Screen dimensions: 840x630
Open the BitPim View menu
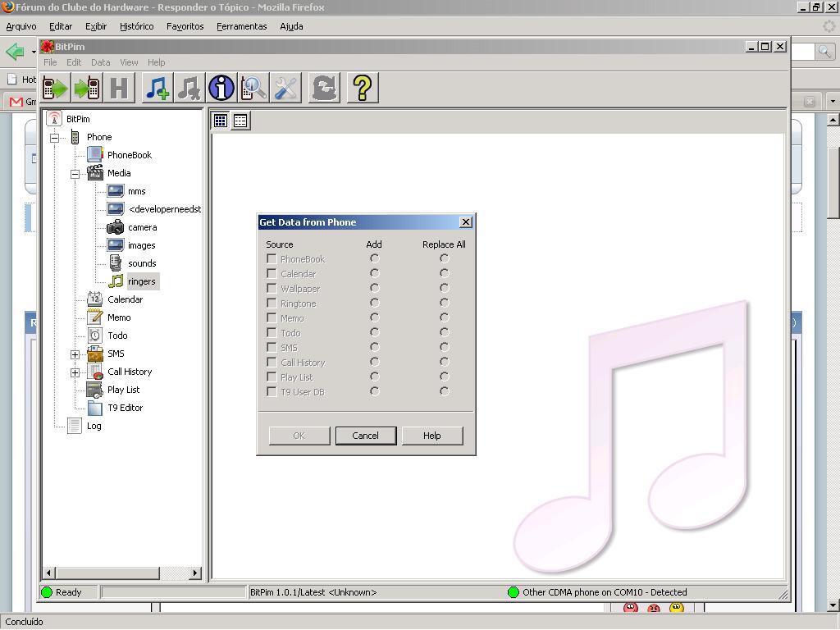tap(129, 62)
